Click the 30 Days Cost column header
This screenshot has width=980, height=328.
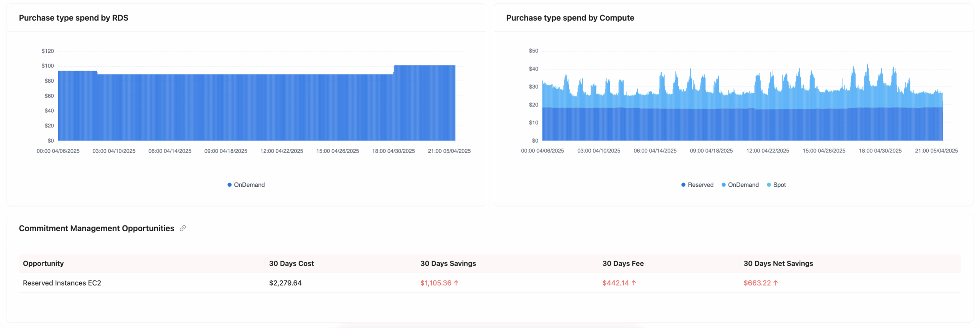(291, 263)
